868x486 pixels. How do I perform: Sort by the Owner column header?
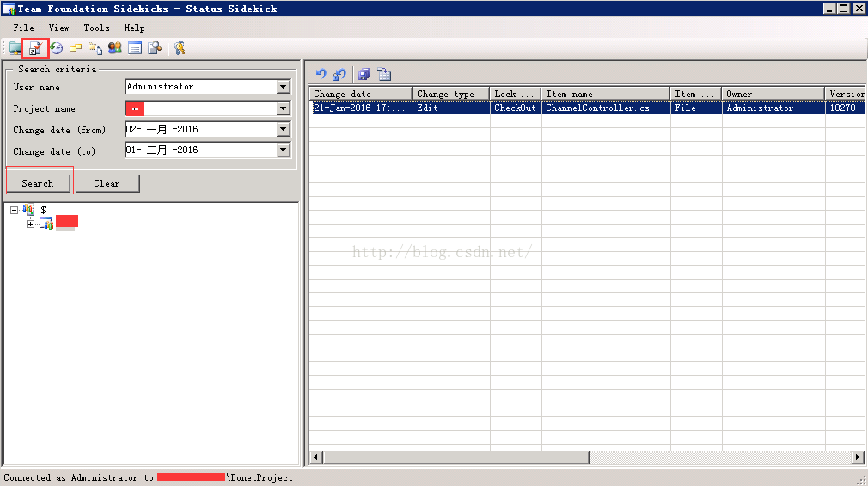pos(773,94)
